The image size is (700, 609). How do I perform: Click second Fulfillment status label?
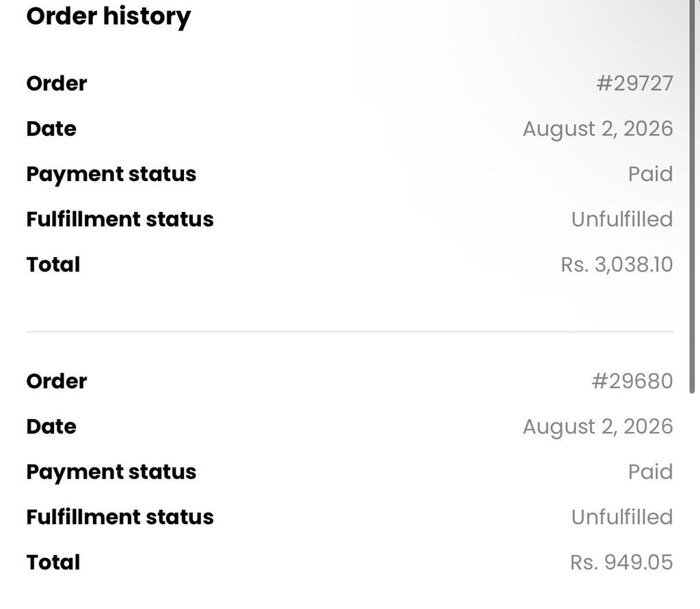pos(120,517)
